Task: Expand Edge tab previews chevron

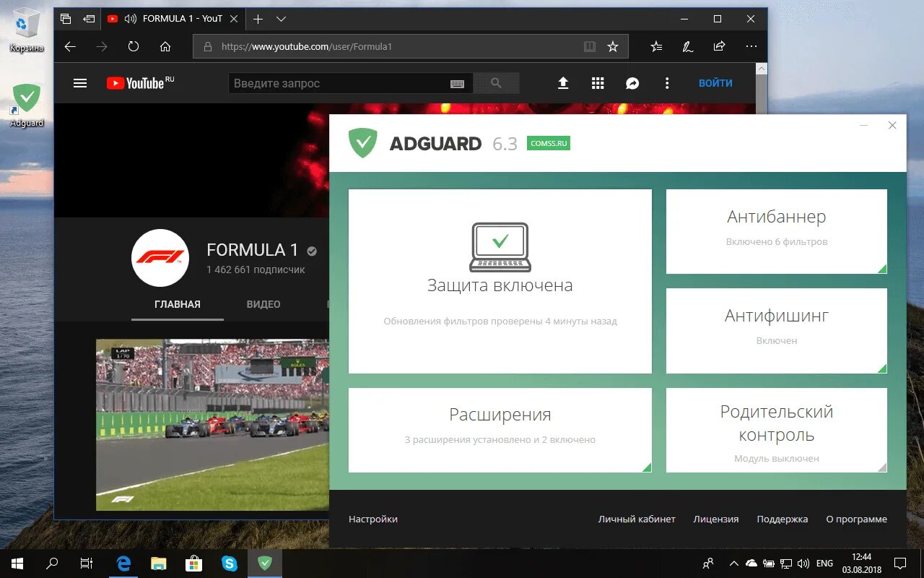Action: point(282,19)
